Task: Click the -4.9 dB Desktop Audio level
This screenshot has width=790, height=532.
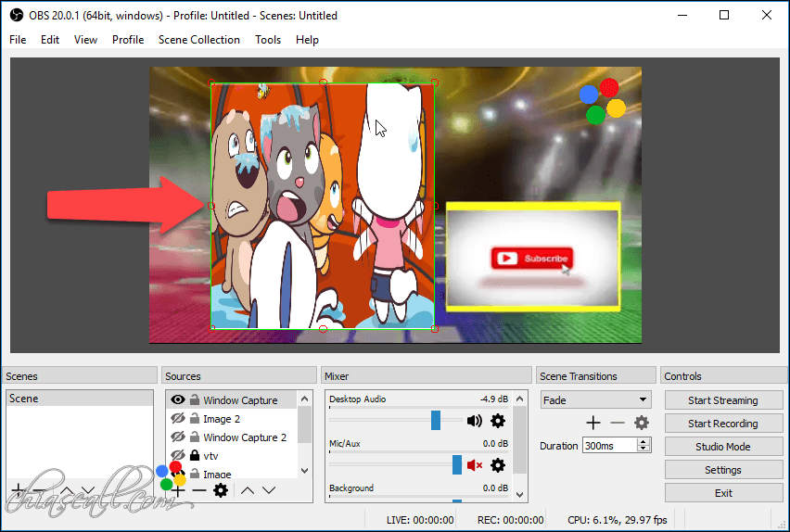Action: (493, 399)
